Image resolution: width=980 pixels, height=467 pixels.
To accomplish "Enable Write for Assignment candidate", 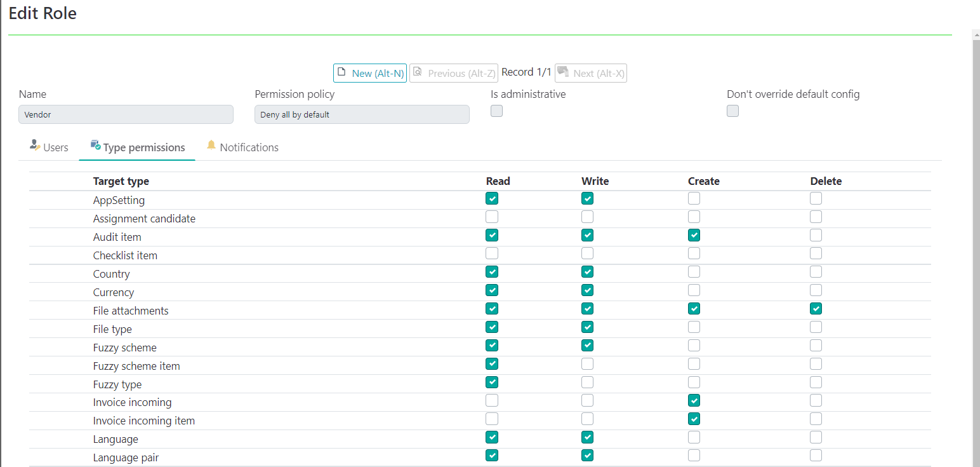I will click(588, 217).
